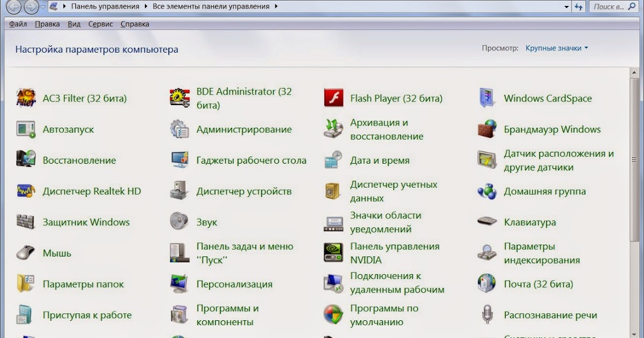Open the Персонализация link text

coord(235,284)
